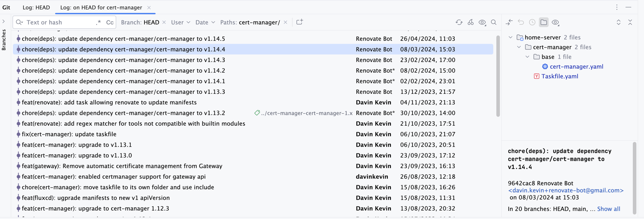Screen dimensions: 644x219
Task: Open tool window options three-dot menu
Action: click(617, 7)
